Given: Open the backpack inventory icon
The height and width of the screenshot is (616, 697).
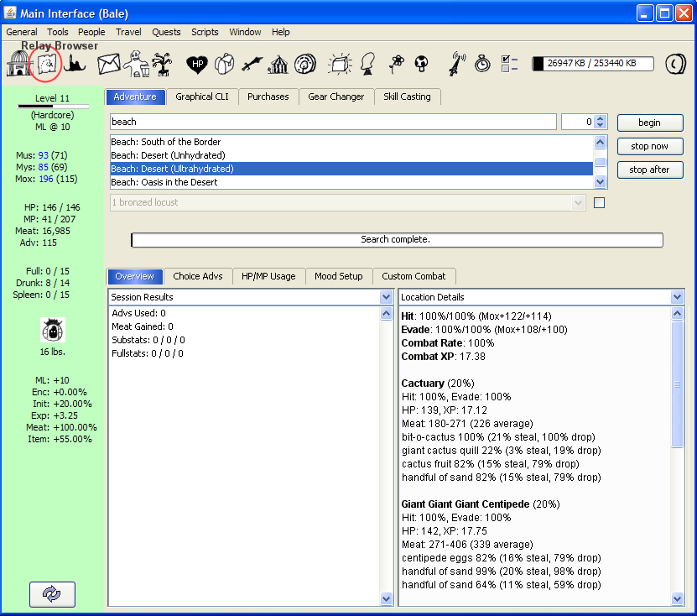Looking at the screenshot, I should (224, 64).
